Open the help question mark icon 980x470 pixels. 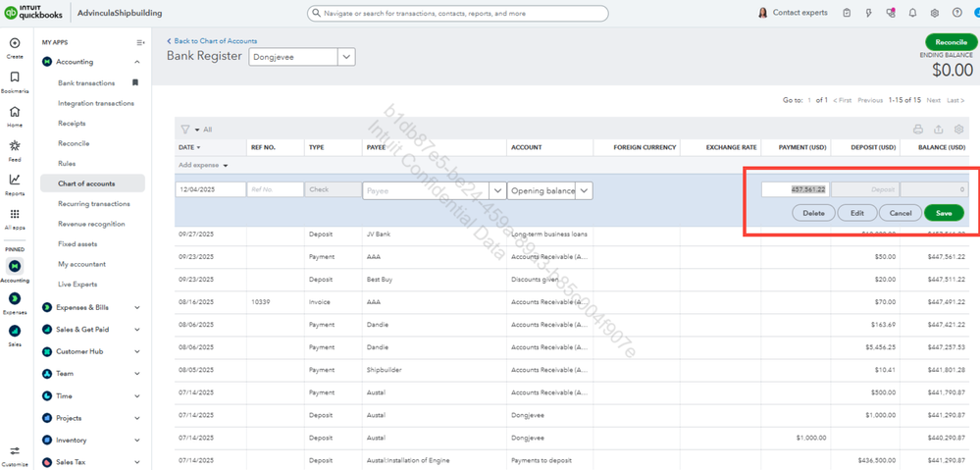[956, 13]
